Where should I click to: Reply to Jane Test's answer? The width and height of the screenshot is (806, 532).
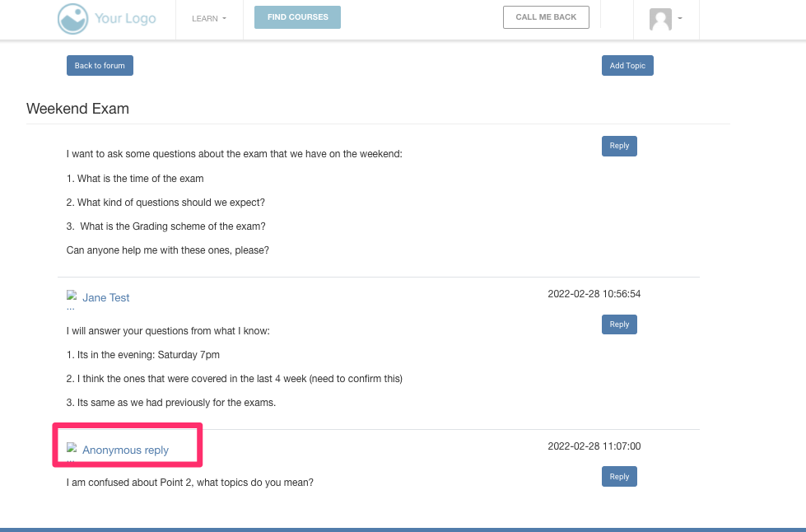click(619, 324)
